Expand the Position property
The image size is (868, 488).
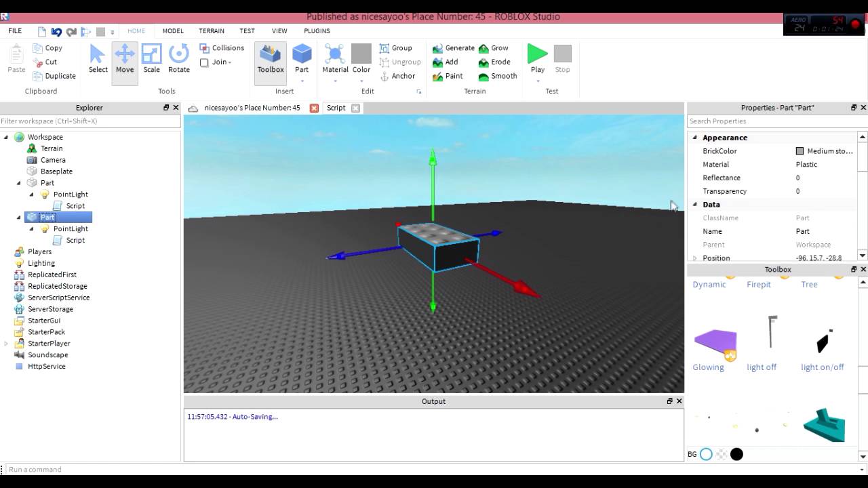(x=694, y=258)
